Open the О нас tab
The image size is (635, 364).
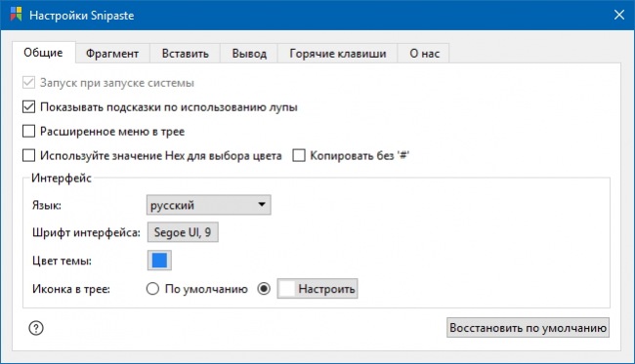424,54
